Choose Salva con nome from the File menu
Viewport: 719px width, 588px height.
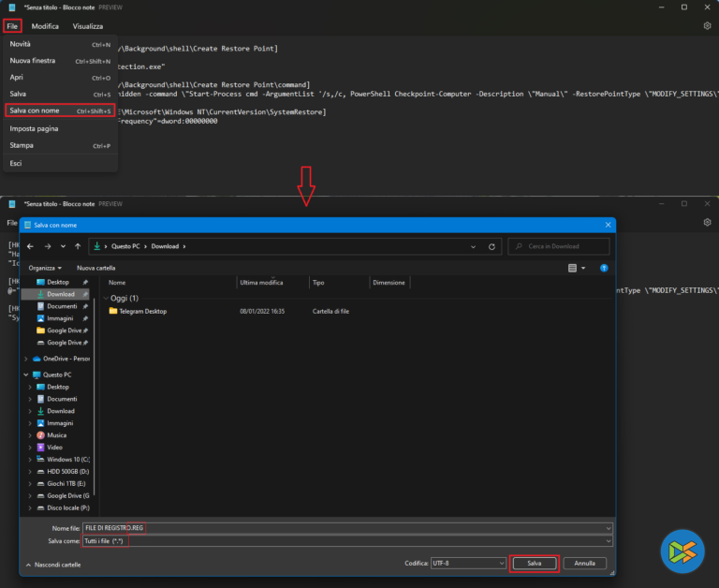pos(35,110)
